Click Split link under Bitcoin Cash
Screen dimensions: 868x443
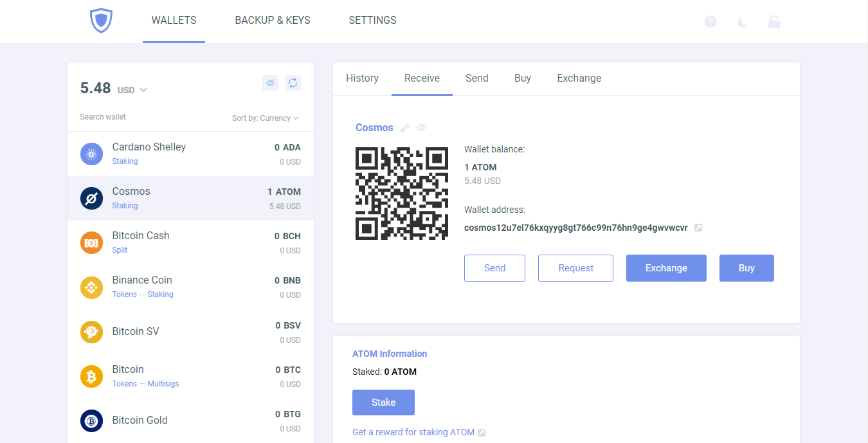120,250
